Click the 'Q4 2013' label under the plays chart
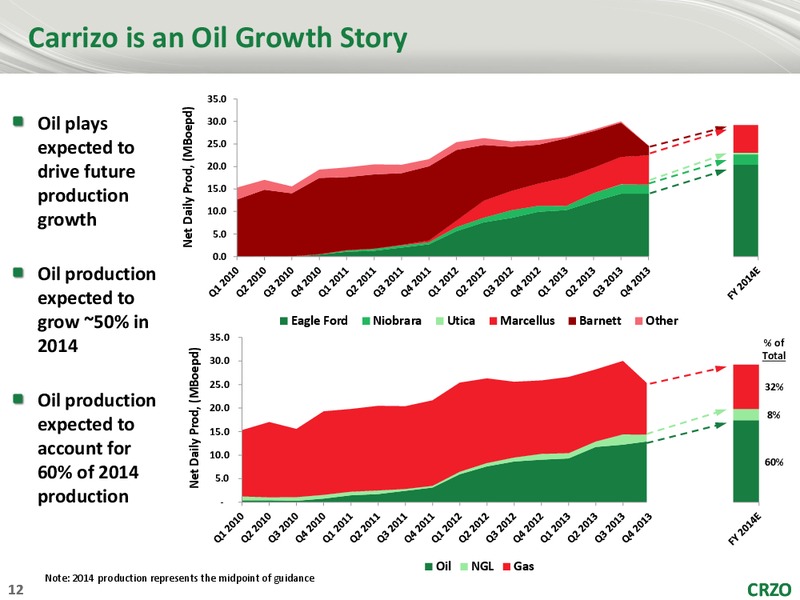The image size is (800, 600). 636,280
